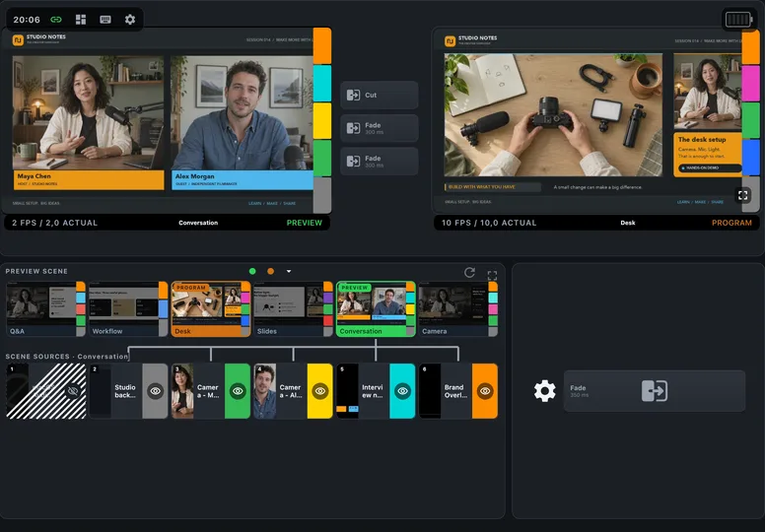
Task: Click the 20:06 clock
Action: pyautogui.click(x=27, y=20)
